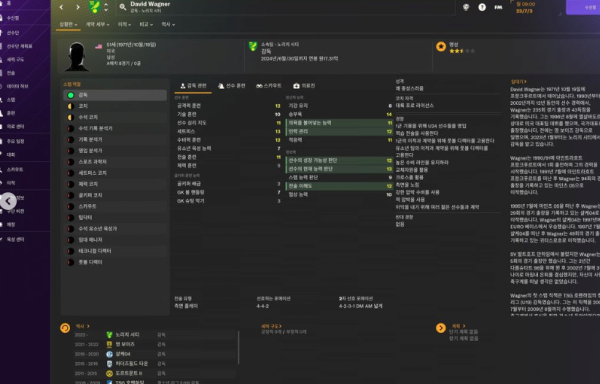The image size is (600, 384).
Task: Expand the 계약 세부 dropdown
Action: pos(97,24)
